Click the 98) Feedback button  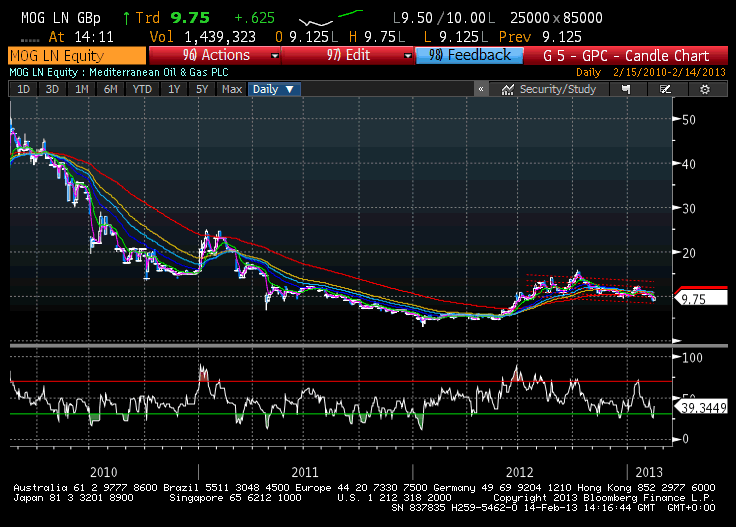click(469, 55)
